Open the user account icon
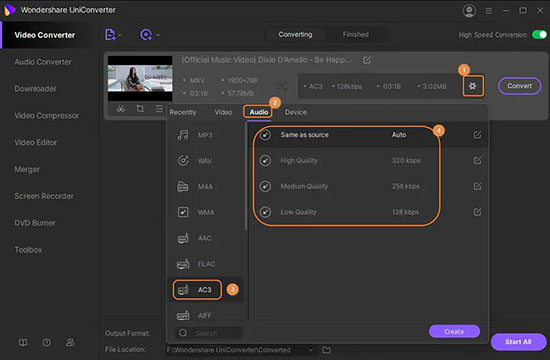Image resolution: width=550 pixels, height=360 pixels. coord(469,11)
